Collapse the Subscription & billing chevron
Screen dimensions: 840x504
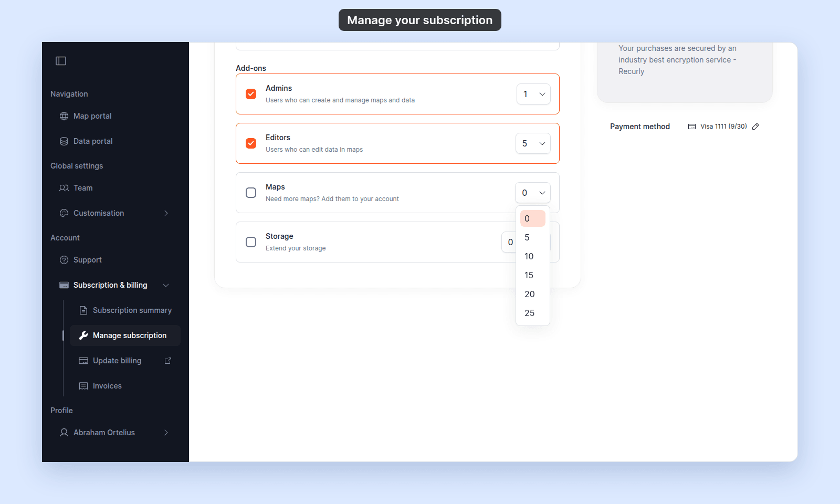pyautogui.click(x=166, y=285)
